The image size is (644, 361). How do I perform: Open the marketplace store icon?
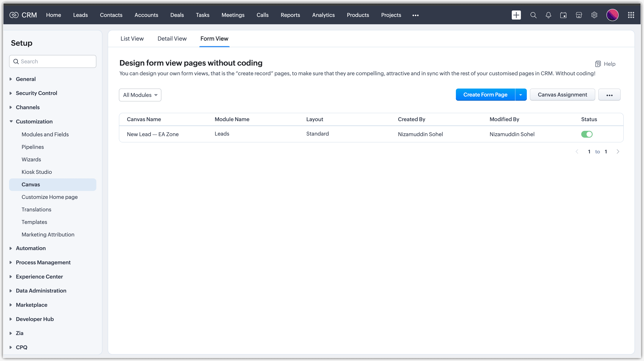[579, 15]
